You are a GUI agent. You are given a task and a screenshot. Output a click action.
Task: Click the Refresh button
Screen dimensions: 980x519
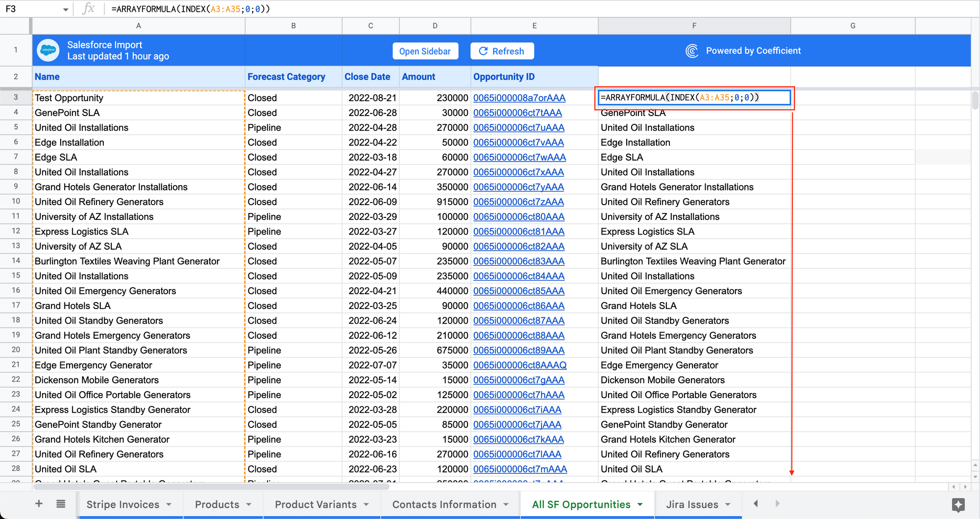(x=502, y=51)
